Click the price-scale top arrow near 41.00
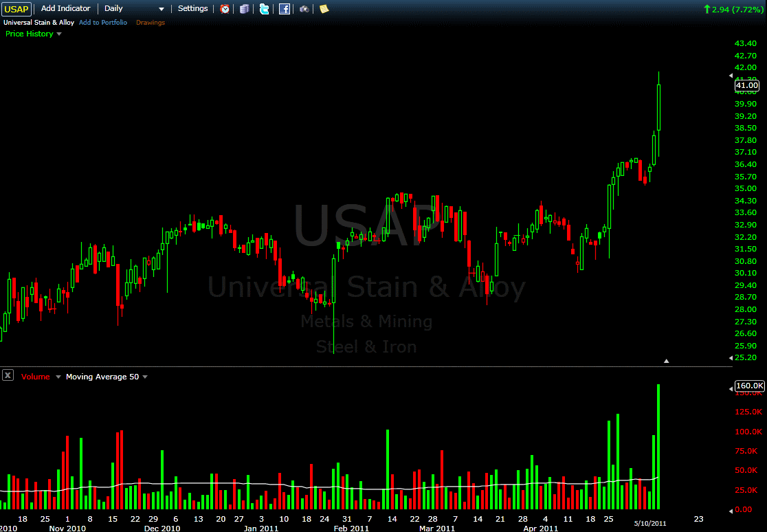Viewport: 767px width, 532px height. pos(731,76)
